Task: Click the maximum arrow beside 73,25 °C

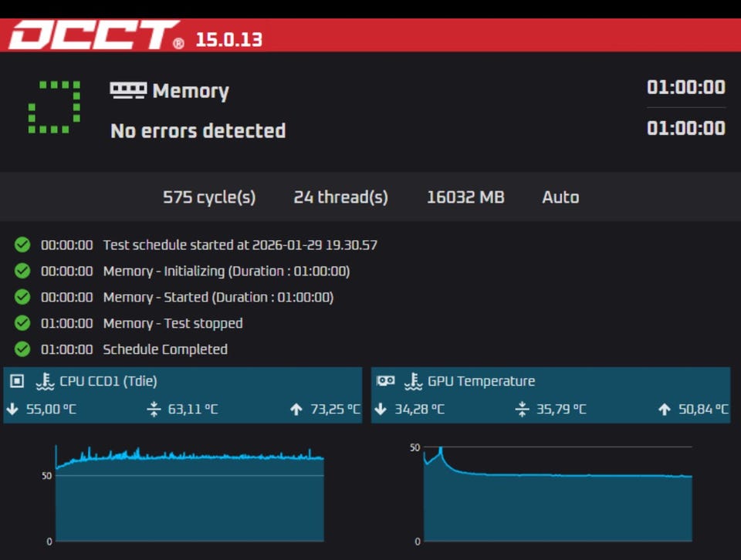Action: coord(296,409)
